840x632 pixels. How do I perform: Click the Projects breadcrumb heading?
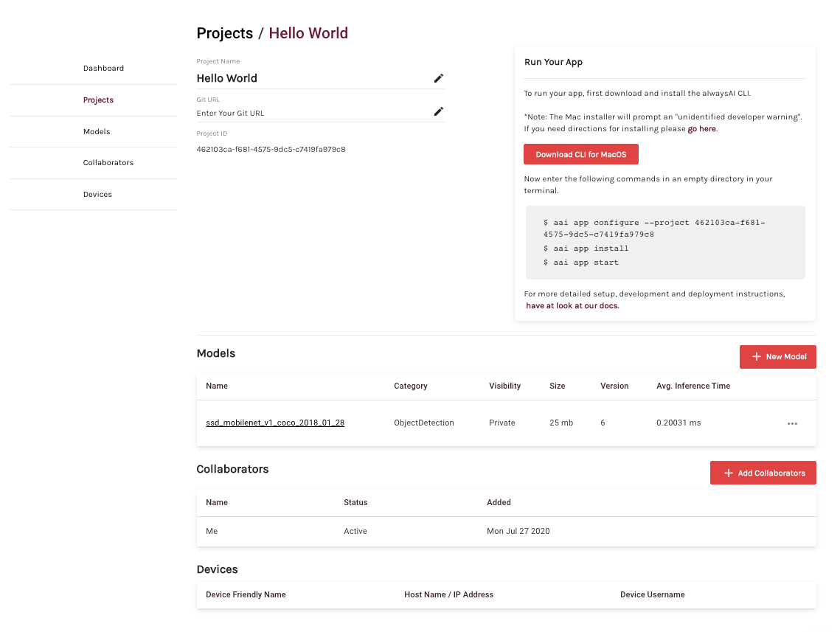pyautogui.click(x=224, y=33)
